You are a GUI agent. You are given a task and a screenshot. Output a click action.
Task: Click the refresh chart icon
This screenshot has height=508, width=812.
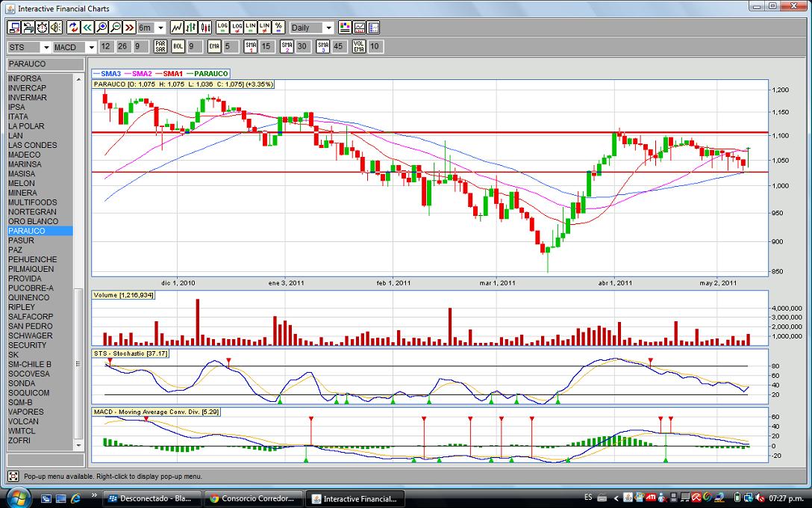[x=73, y=28]
